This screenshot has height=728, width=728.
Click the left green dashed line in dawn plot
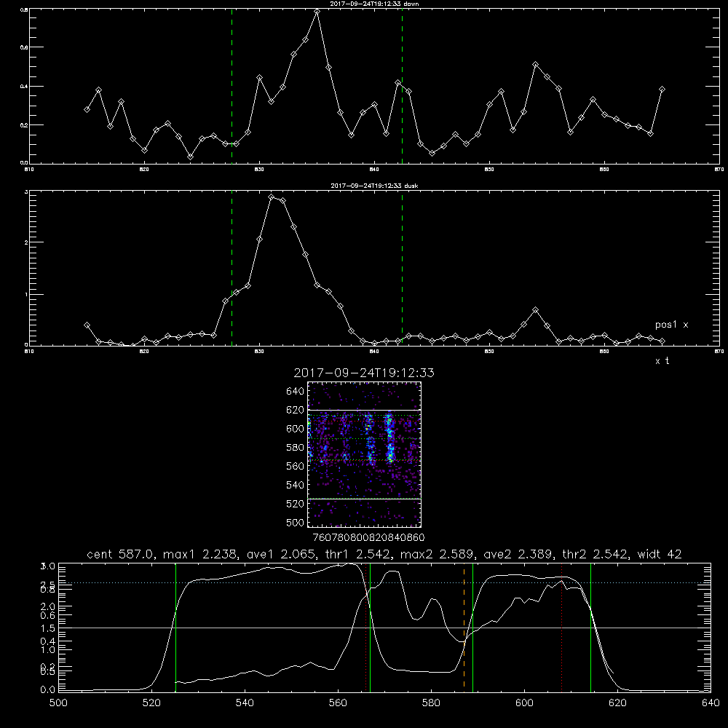232,86
